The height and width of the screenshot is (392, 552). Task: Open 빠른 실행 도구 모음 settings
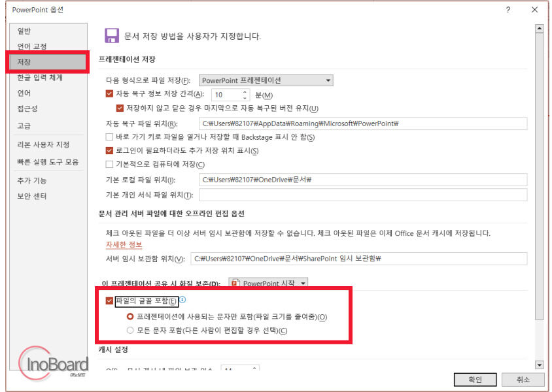point(48,162)
